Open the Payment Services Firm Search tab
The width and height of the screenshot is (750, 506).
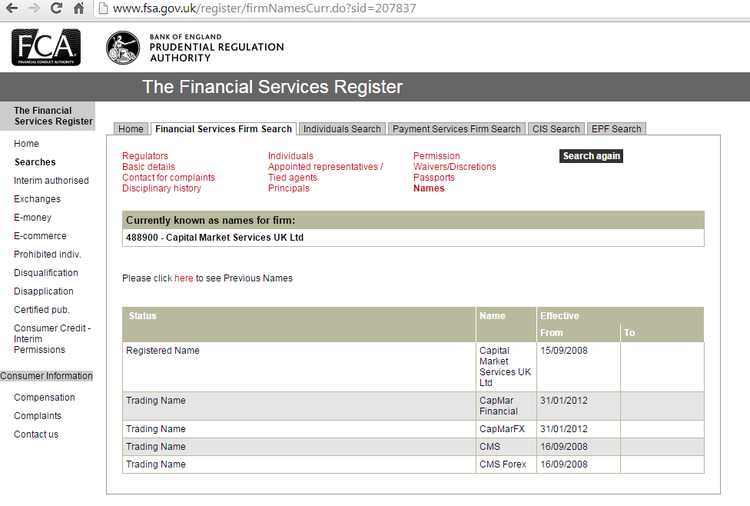[456, 129]
